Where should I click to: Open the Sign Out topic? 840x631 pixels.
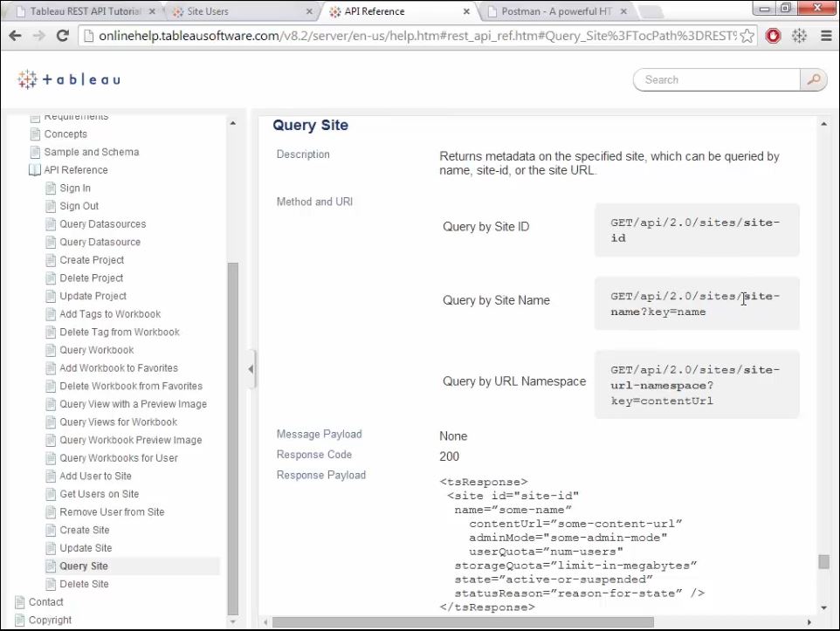pos(79,206)
